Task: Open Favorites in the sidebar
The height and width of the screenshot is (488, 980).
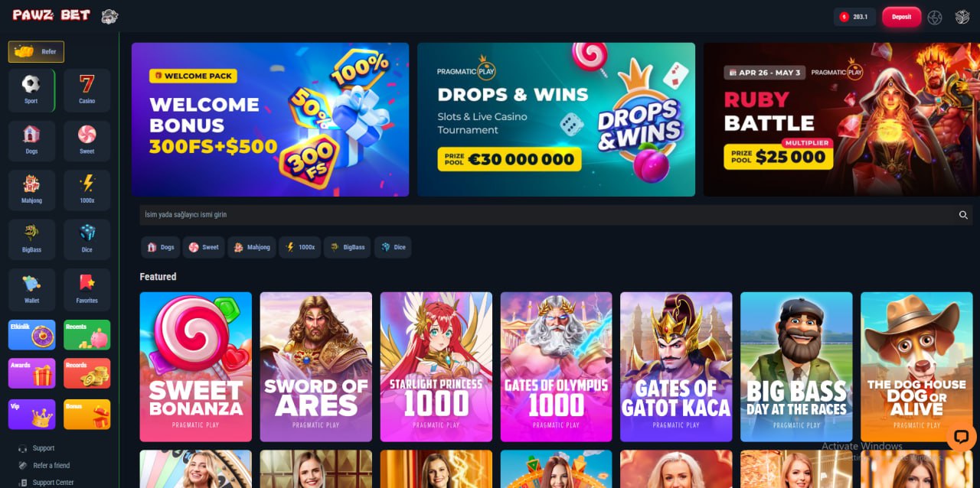Action: 87,290
